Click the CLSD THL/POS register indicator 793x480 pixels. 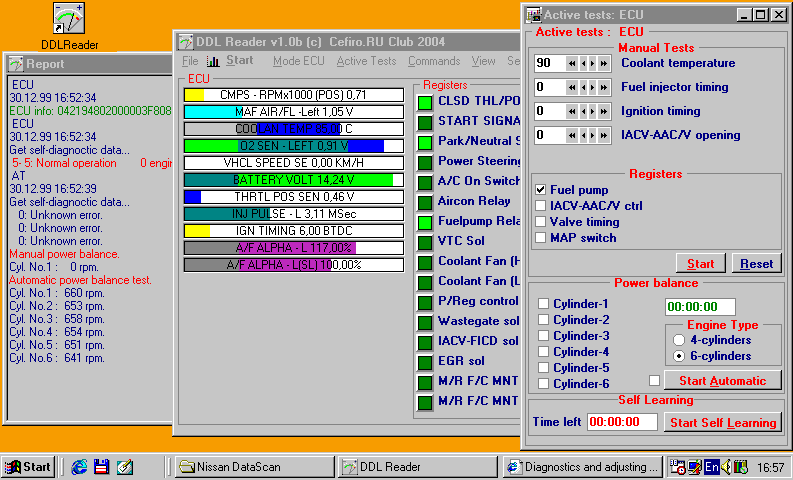coord(425,101)
